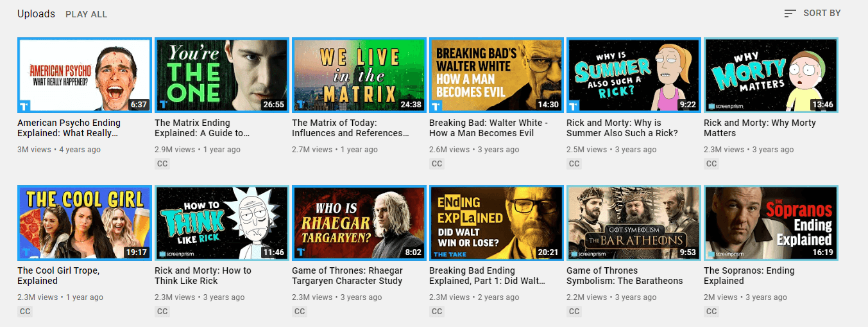Open the Sort By menu
868x327 pixels.
[812, 13]
